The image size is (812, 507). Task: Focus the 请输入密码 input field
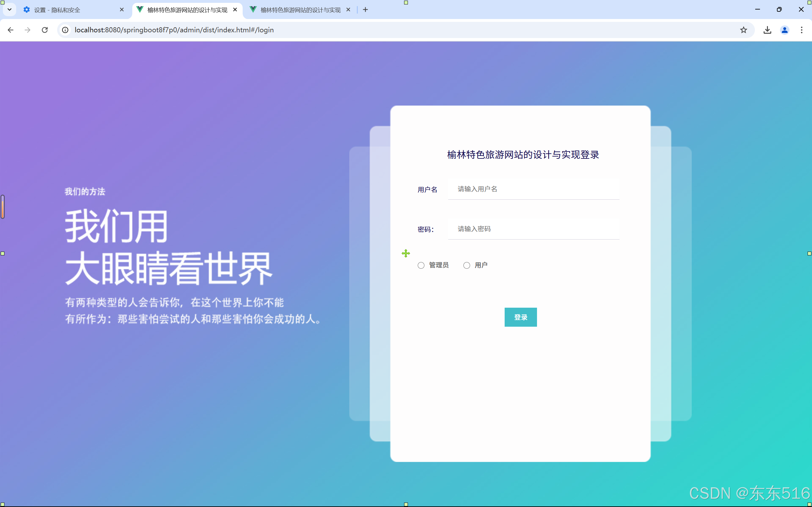pos(534,229)
